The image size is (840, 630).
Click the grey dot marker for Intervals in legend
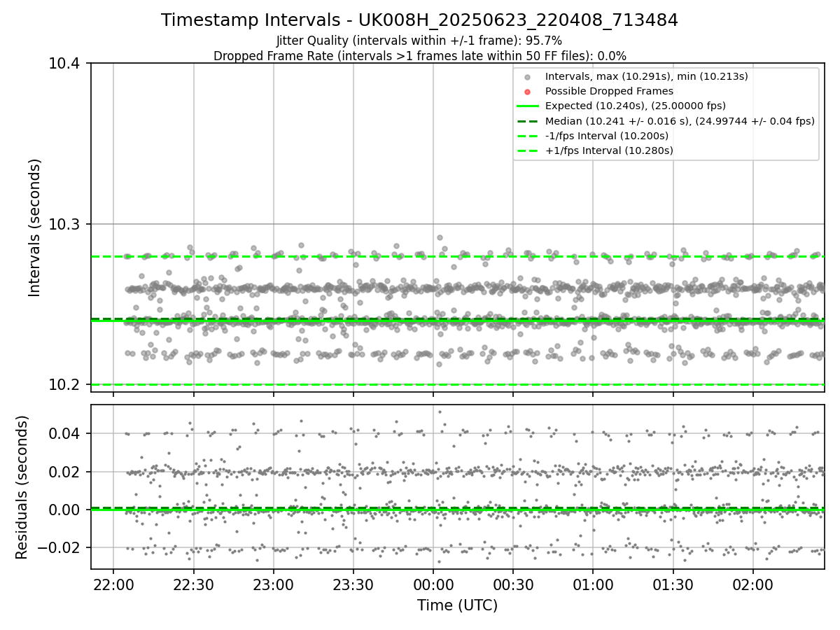[x=528, y=77]
